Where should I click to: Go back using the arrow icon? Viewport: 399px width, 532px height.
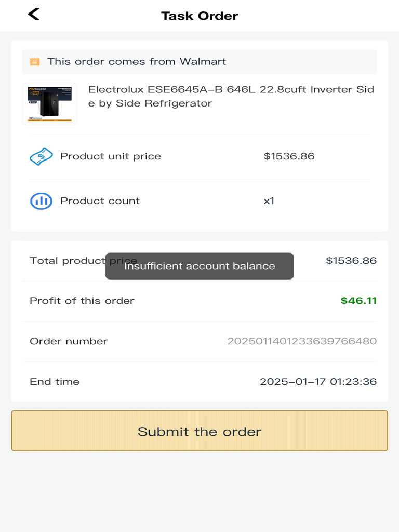tap(34, 14)
